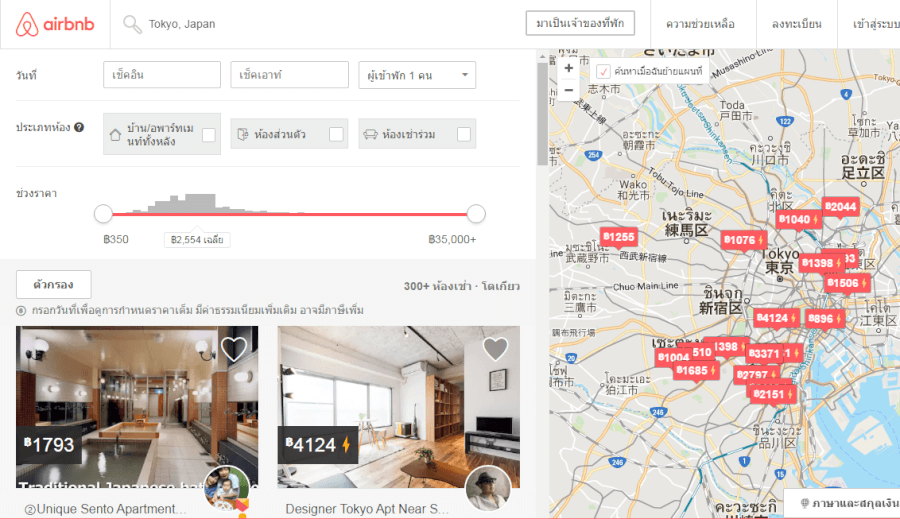Zoom out on the map
This screenshot has height=519, width=900.
(x=568, y=90)
